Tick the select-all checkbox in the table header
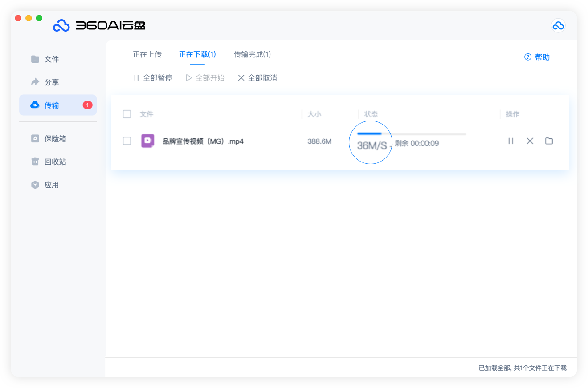 coord(127,114)
